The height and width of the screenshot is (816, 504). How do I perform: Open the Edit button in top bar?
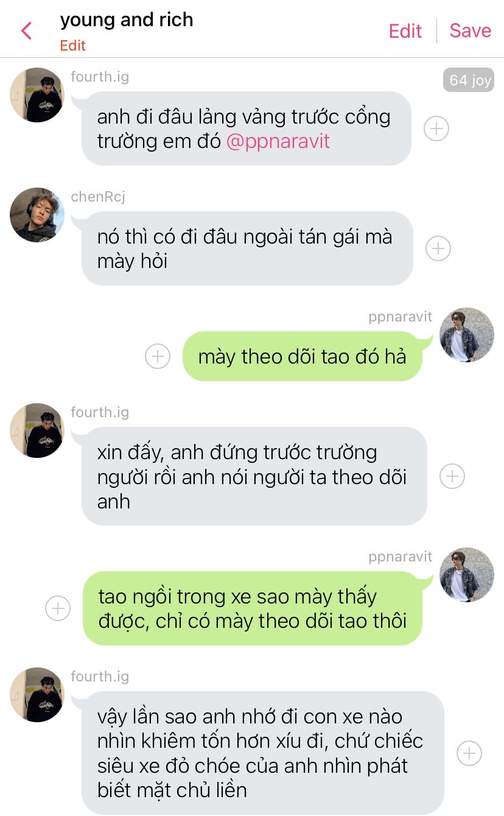click(405, 31)
